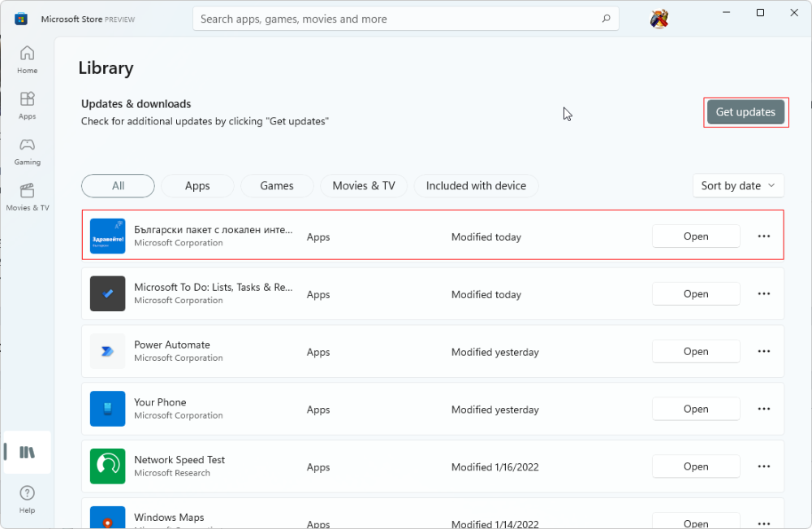Open Help in sidebar

27,500
